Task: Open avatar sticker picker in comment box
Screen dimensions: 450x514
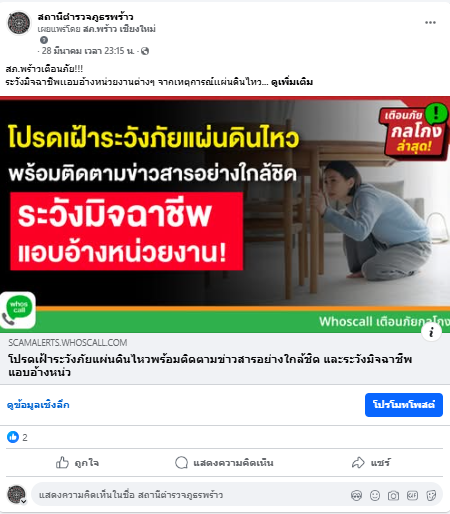Action: click(356, 495)
